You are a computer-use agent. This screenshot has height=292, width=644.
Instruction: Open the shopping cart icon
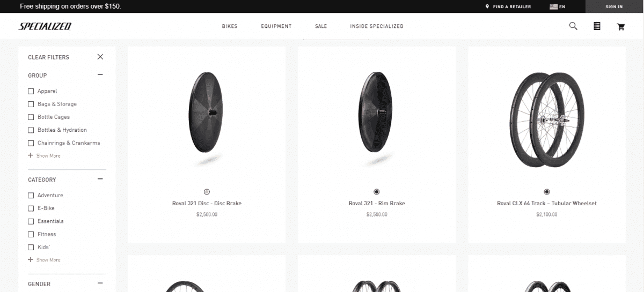coord(621,26)
